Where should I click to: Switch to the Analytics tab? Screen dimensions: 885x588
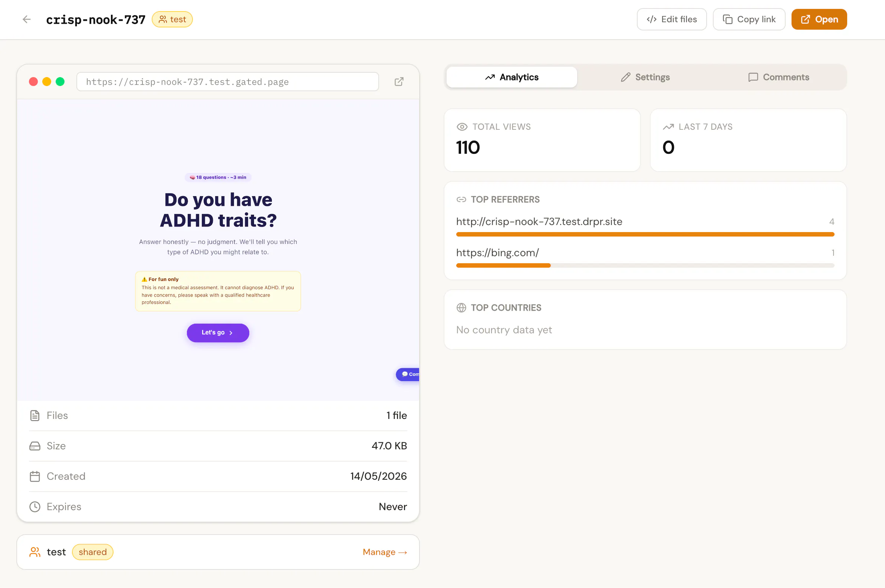pyautogui.click(x=512, y=77)
